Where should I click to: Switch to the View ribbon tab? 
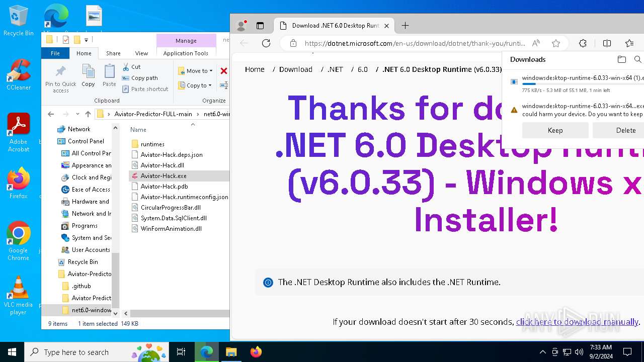coord(141,53)
